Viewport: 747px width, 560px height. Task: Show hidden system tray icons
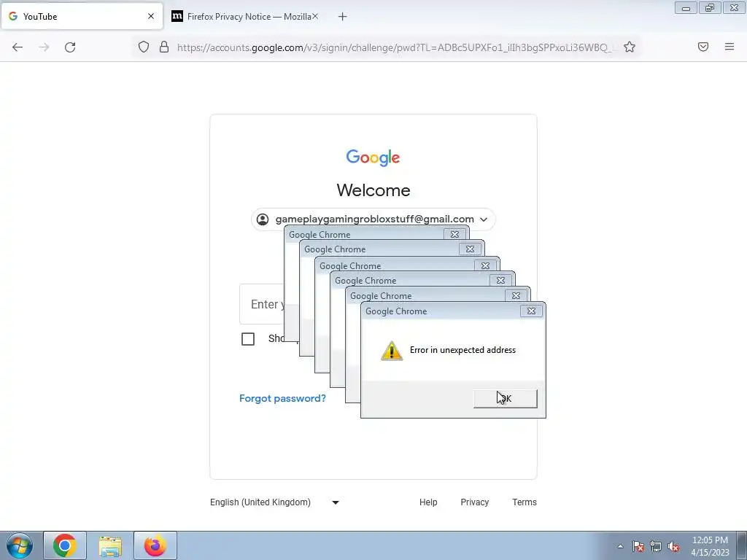620,546
